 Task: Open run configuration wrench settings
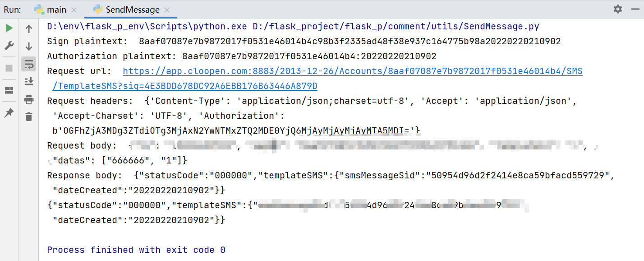9,46
